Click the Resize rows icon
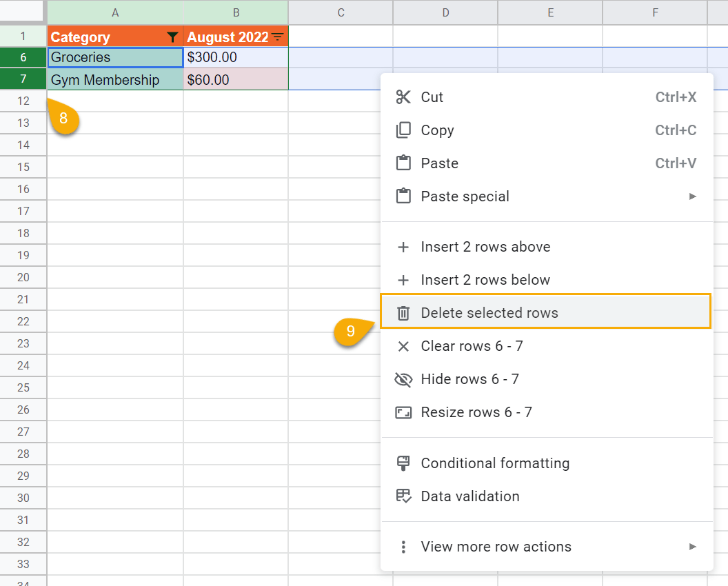The height and width of the screenshot is (586, 728). pos(403,412)
